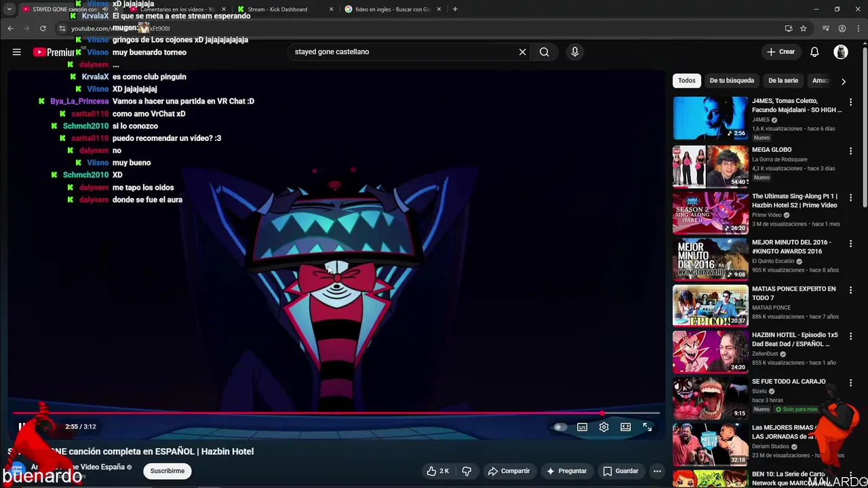
Task: Open 'HAZBIN HOTEL - Episodio 1x5' video
Action: 795,340
